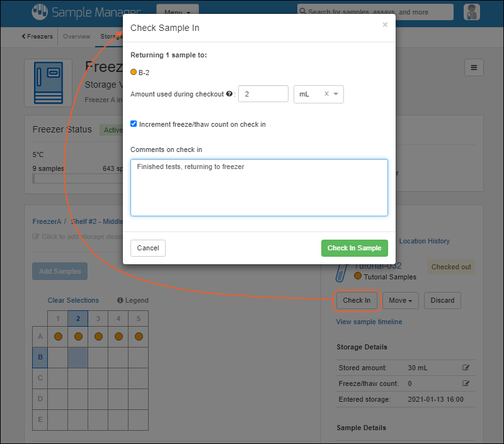The height and width of the screenshot is (444, 504).
Task: Click the hamburger menu icon on freezer page
Action: 474,68
